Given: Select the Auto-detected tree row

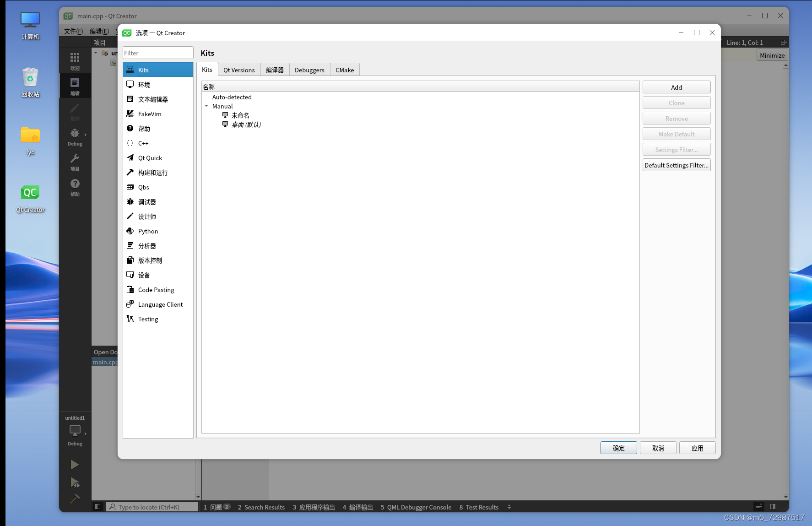Looking at the screenshot, I should (x=232, y=97).
